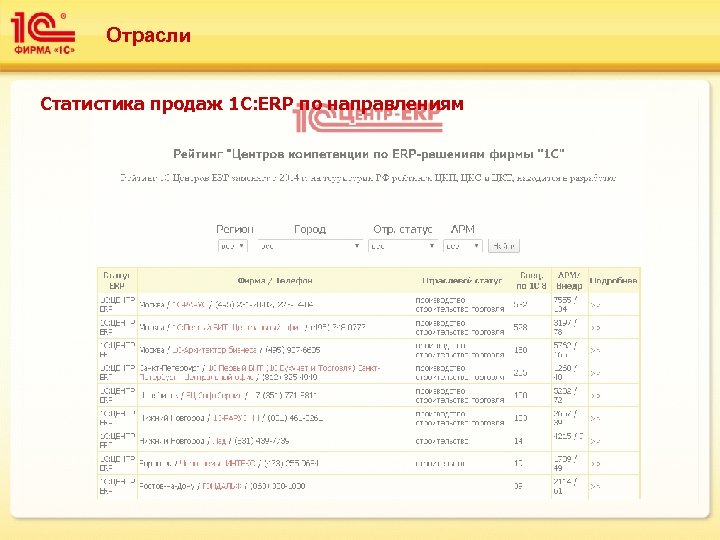Open the Первый БИТ Санкт-Петербург company link
This screenshot has height=540, width=720.
click(x=259, y=372)
